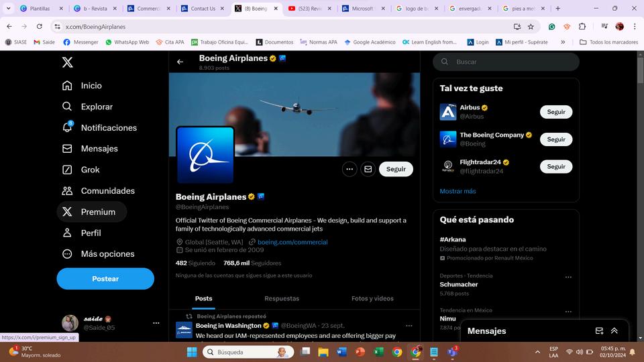Open Boeing in Washington post options dots
644x362 pixels.
(409, 326)
